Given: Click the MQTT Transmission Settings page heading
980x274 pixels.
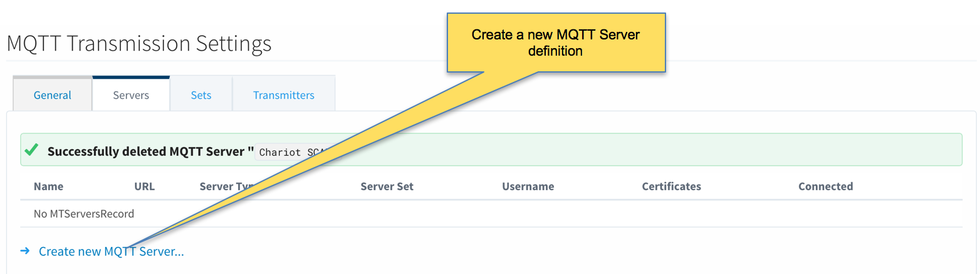Looking at the screenshot, I should coord(139,43).
